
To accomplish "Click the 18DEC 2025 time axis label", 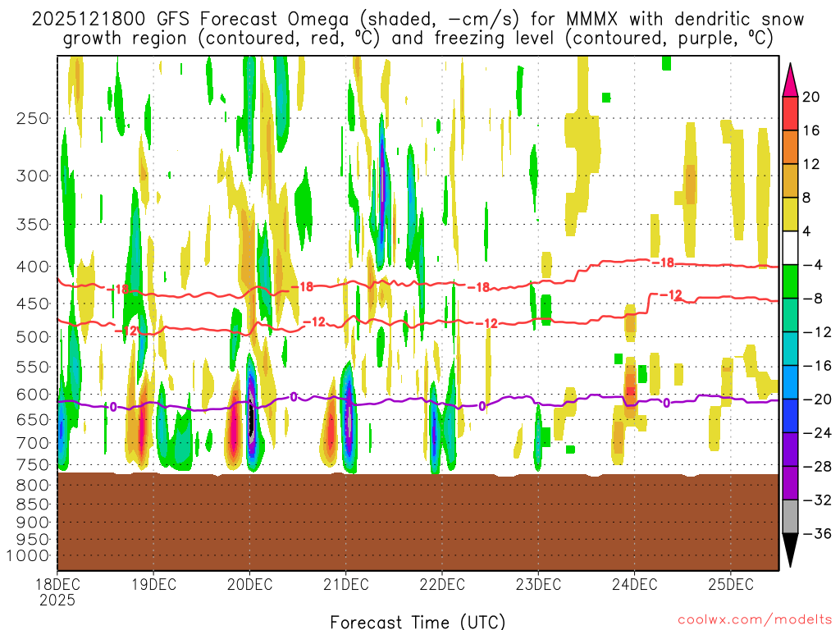I will click(x=57, y=591).
